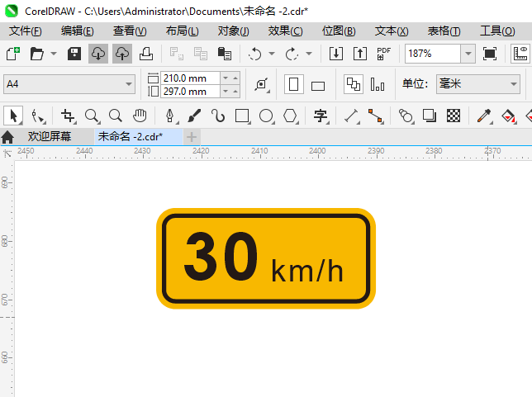Select the Color eyedropper tool

click(484, 116)
